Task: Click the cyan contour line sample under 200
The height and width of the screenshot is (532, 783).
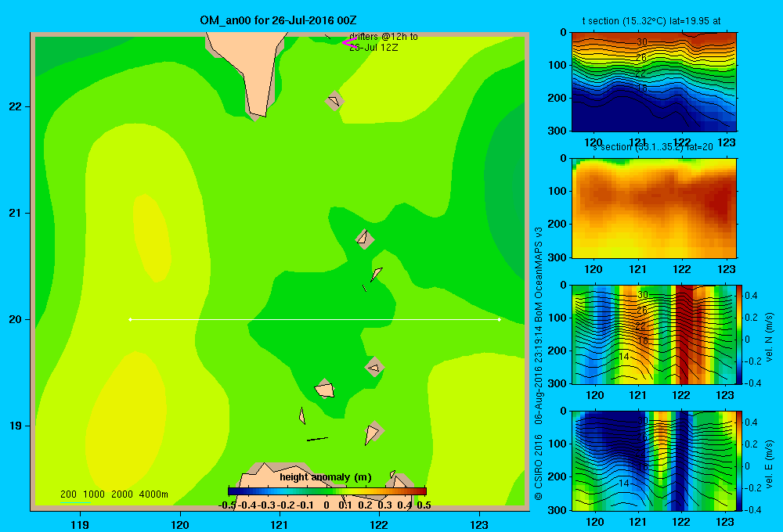Action: [x=75, y=502]
